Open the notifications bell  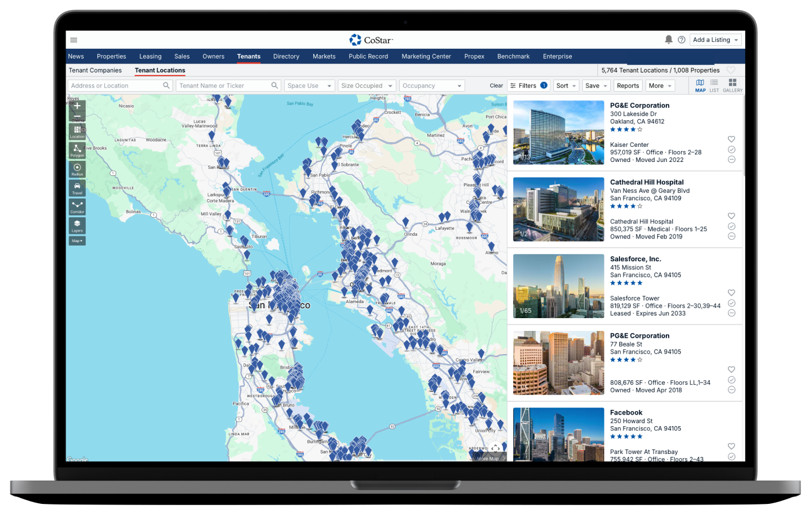[x=668, y=40]
